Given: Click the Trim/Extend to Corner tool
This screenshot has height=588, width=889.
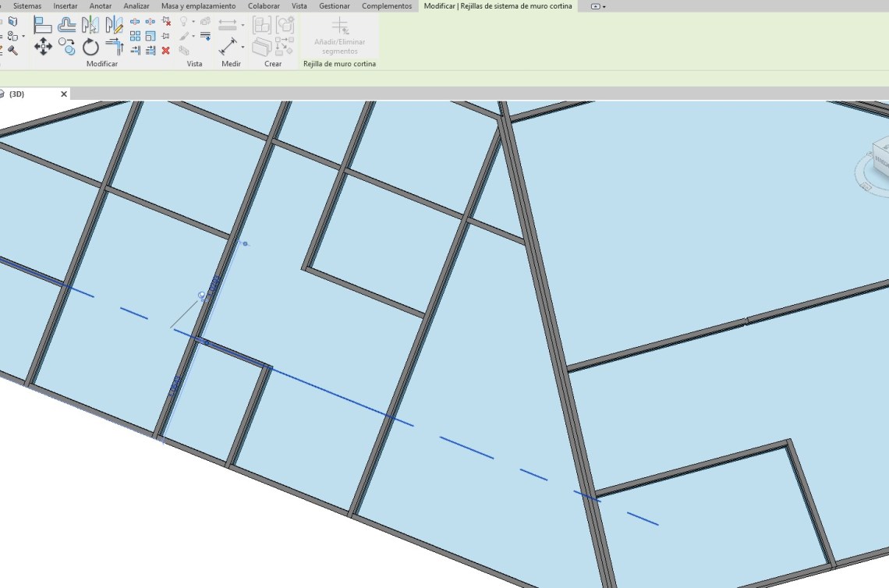Looking at the screenshot, I should (114, 48).
